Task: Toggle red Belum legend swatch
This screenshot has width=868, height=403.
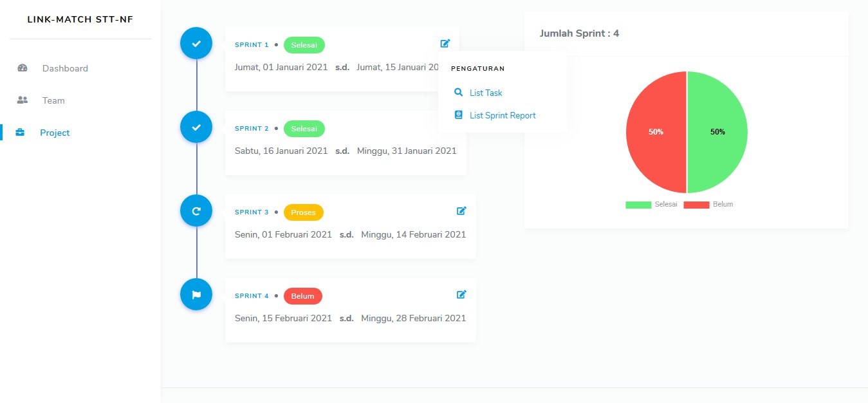Action: 696,205
